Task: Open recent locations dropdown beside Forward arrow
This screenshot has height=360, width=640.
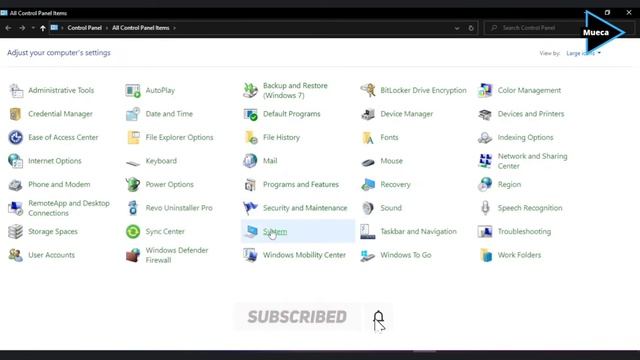Action: tap(33, 28)
